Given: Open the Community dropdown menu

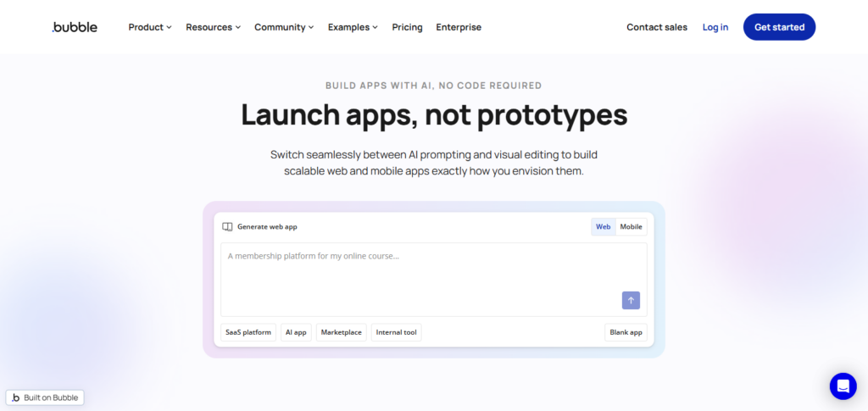Looking at the screenshot, I should point(284,27).
